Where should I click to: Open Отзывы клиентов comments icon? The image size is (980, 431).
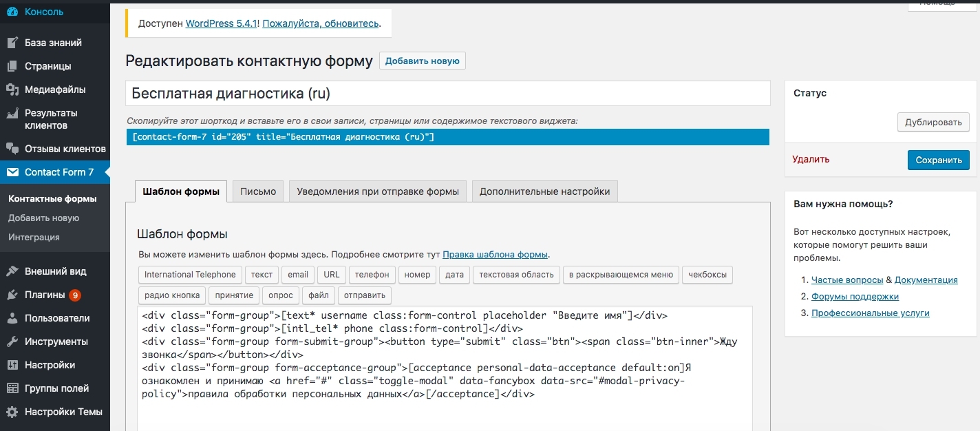(x=12, y=149)
